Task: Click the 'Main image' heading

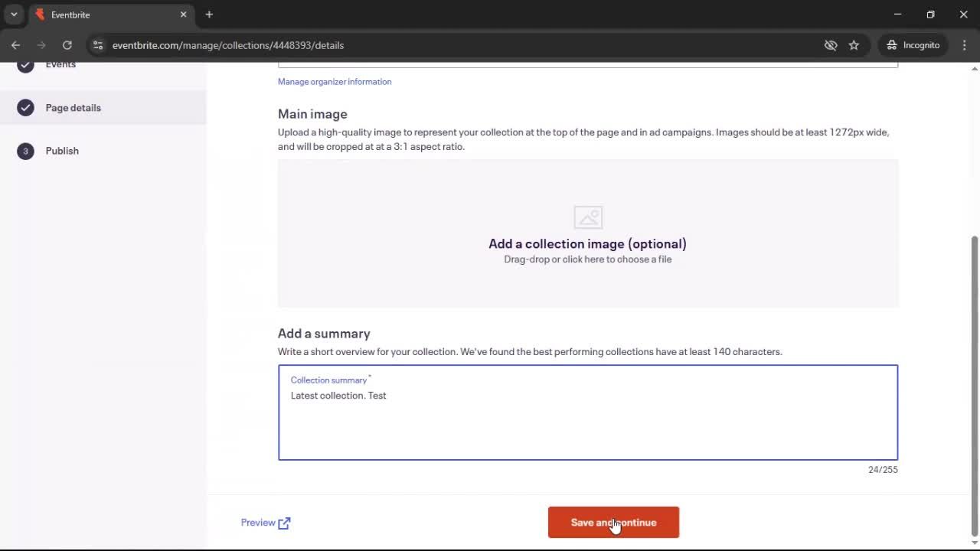Action: tap(312, 114)
